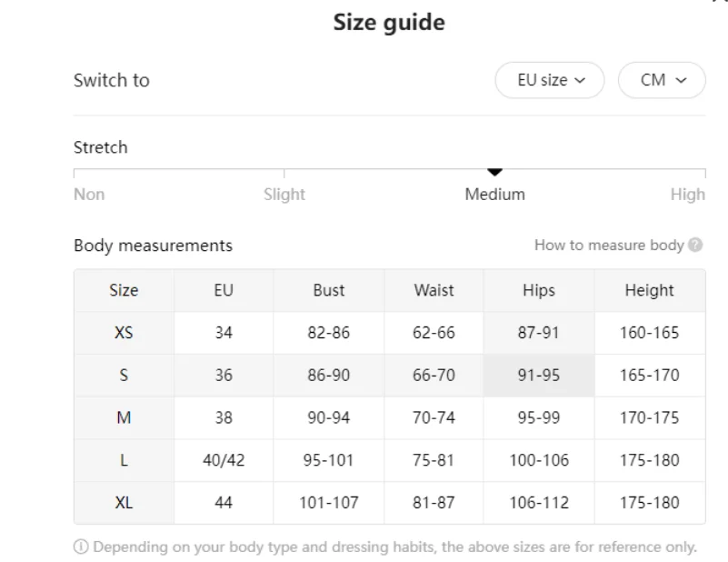Screen dimensions: 728x562
Task: Click the Non stretch label
Action: click(x=89, y=194)
